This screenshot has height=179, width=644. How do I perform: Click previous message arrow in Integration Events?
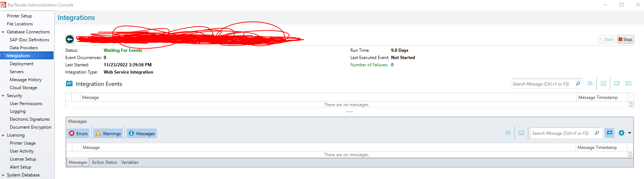(617, 84)
